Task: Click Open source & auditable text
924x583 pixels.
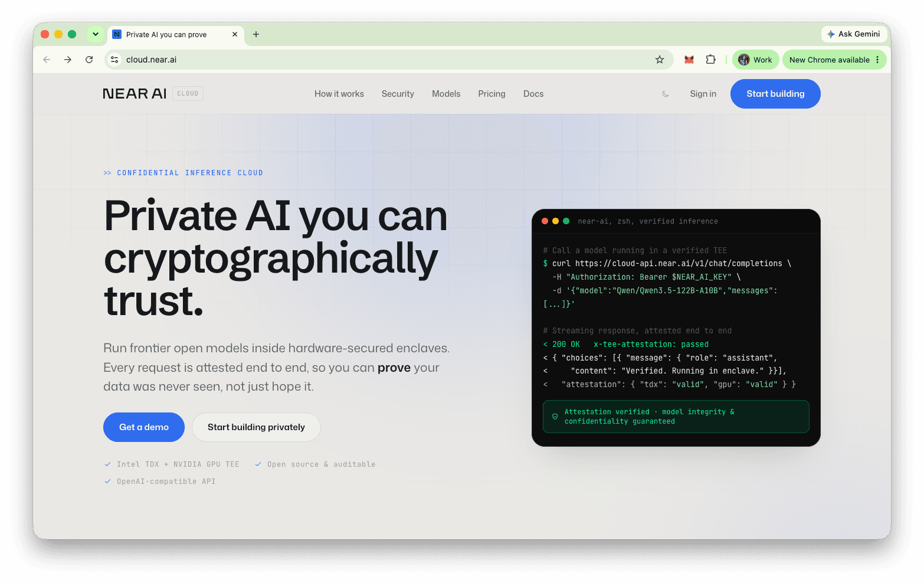Action: [x=322, y=464]
